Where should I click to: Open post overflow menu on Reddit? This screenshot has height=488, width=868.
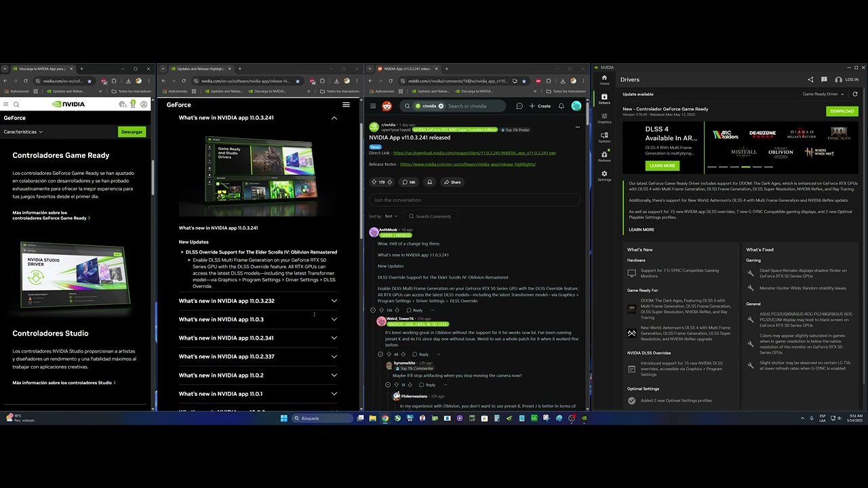(578, 127)
